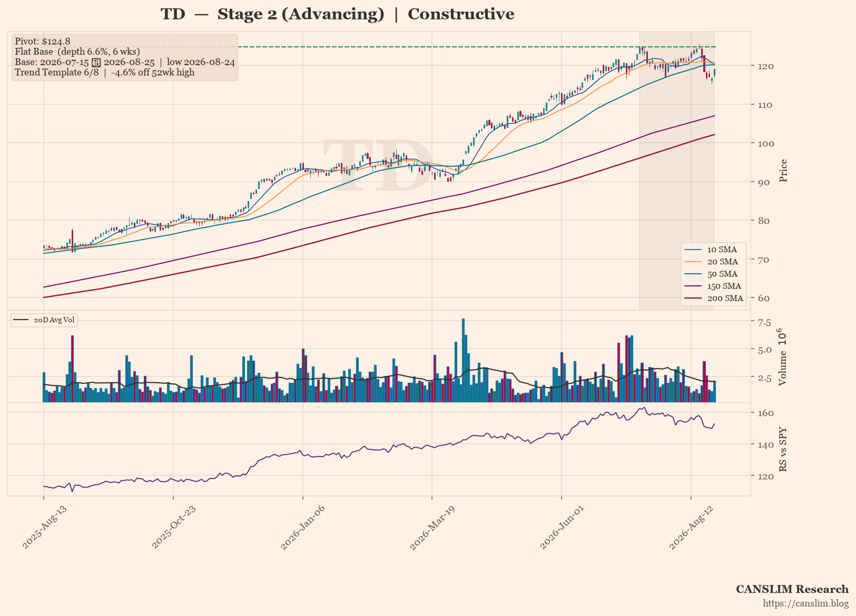
Task: Click the price axis tick '60'
Action: (x=763, y=298)
